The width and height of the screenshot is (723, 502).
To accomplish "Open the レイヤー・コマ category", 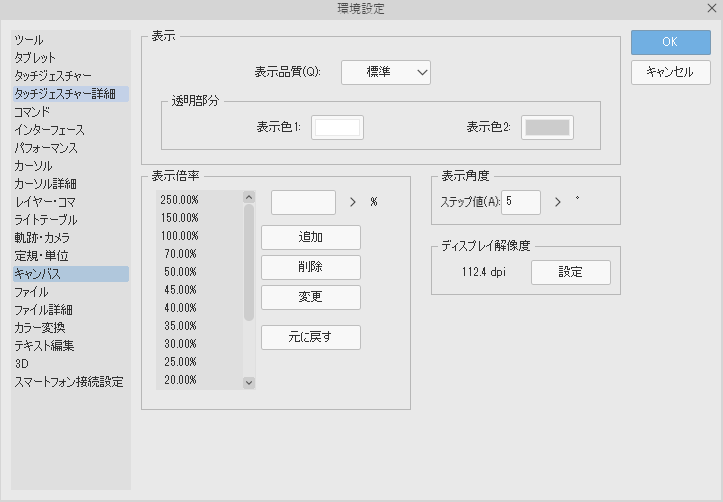I will pyautogui.click(x=71, y=202).
